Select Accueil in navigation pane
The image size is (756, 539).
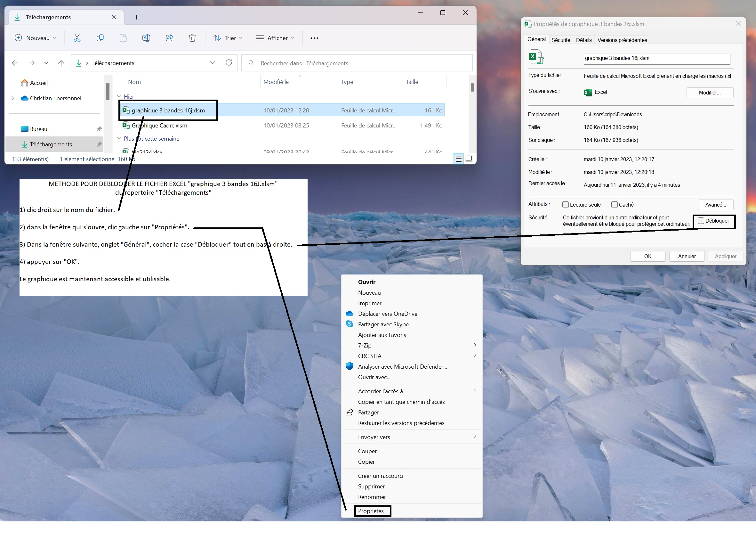[x=38, y=83]
